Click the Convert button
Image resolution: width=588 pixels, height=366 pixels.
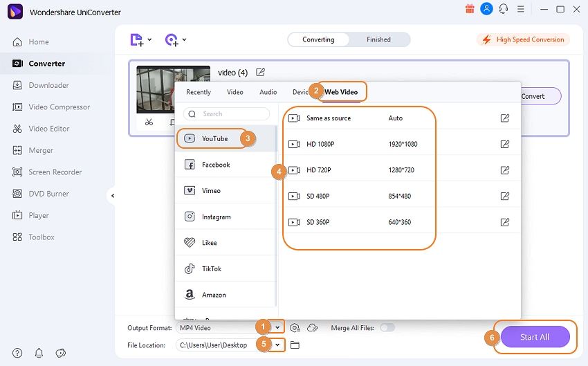[x=540, y=96]
